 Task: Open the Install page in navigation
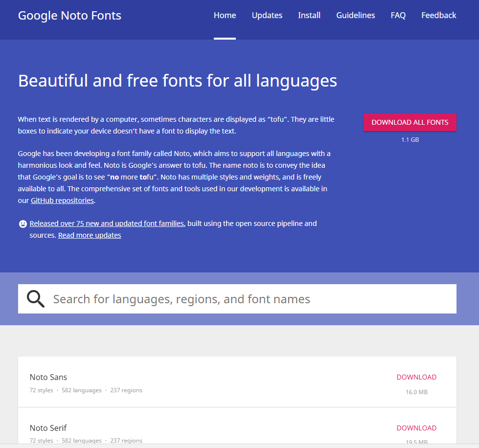[x=309, y=15]
